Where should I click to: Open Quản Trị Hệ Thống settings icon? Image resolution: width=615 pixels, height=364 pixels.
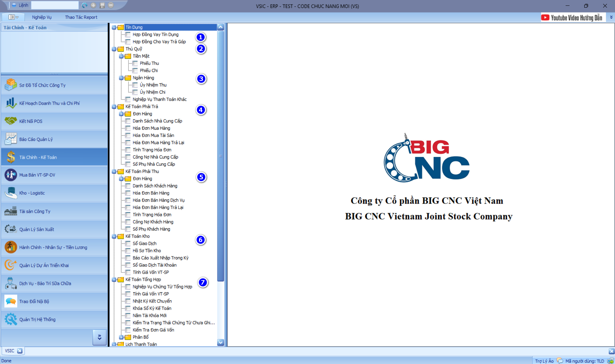11,319
